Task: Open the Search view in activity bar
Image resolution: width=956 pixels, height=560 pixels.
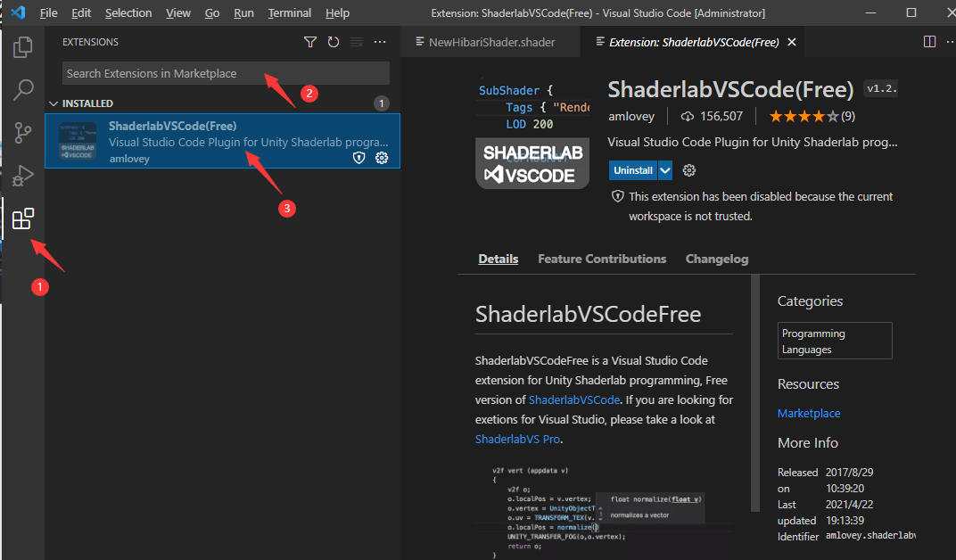Action: [22, 89]
